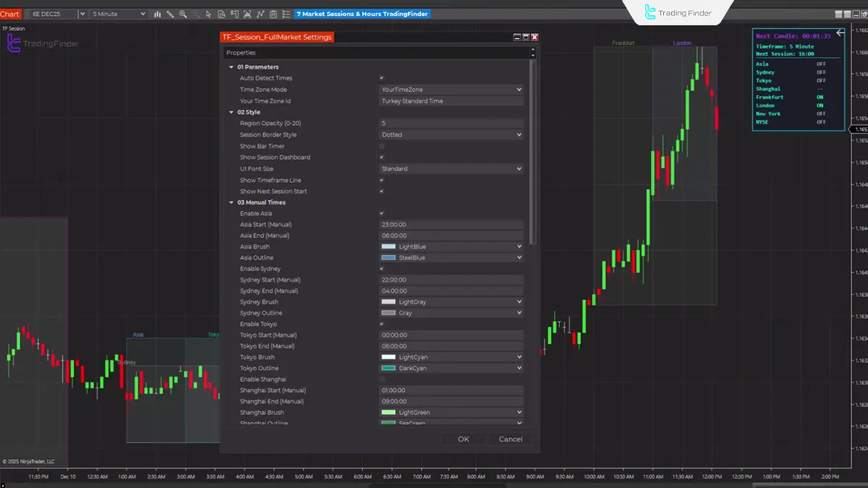Toggle the Auto Detect Times checkbox
868x488 pixels.
[x=381, y=78]
